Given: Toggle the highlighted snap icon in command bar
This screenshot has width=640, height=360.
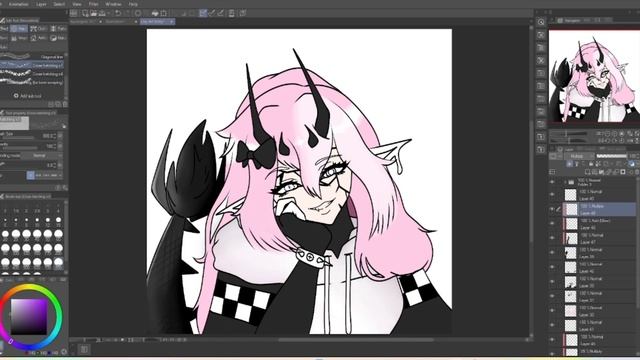Looking at the screenshot, I should [203, 13].
